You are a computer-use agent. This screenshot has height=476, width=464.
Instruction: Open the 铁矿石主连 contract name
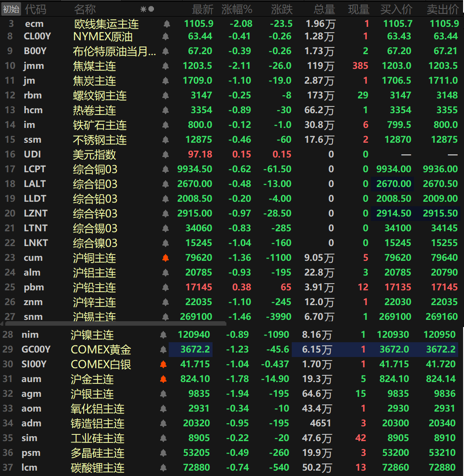(x=100, y=125)
